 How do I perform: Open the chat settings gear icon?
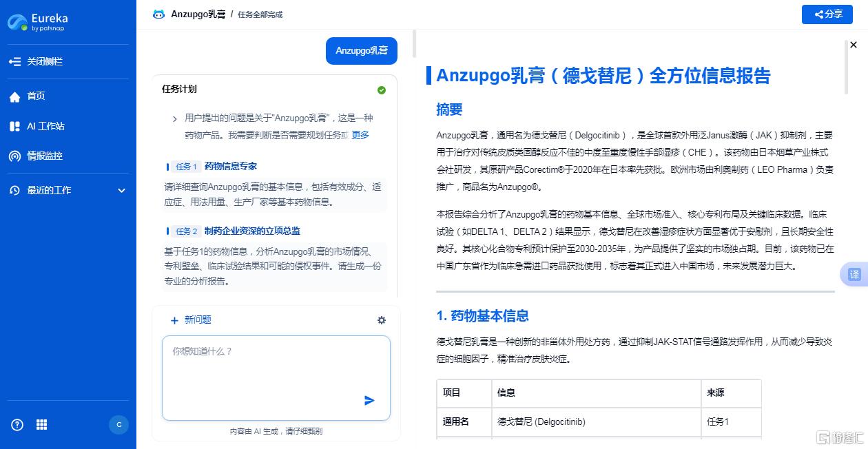pyautogui.click(x=382, y=320)
